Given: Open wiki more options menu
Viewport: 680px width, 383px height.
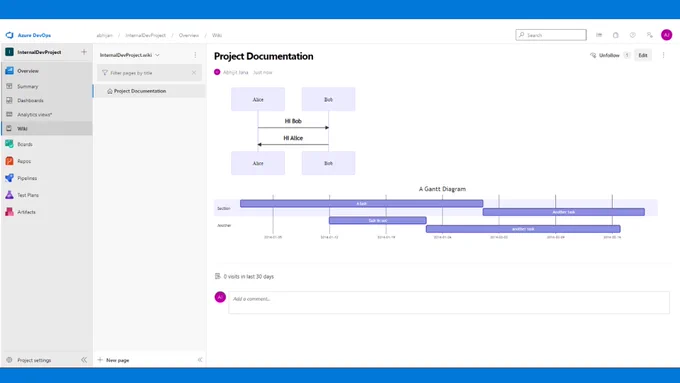Looking at the screenshot, I should [x=195, y=55].
